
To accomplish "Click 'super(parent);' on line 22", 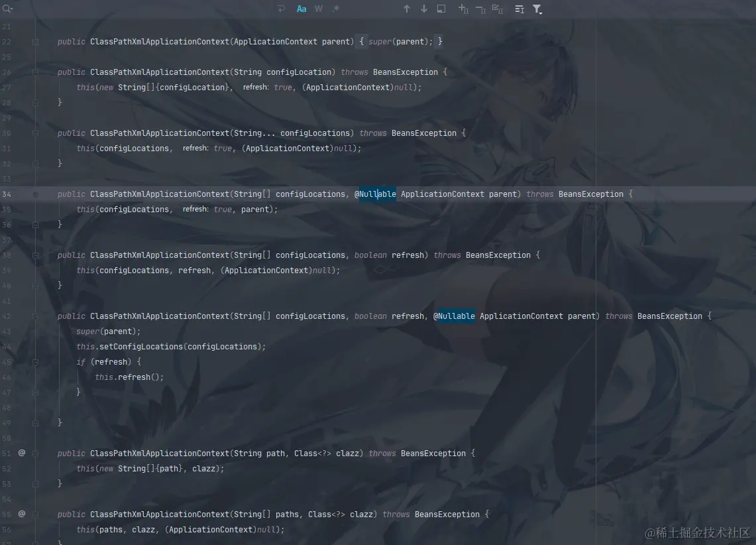I will (401, 42).
